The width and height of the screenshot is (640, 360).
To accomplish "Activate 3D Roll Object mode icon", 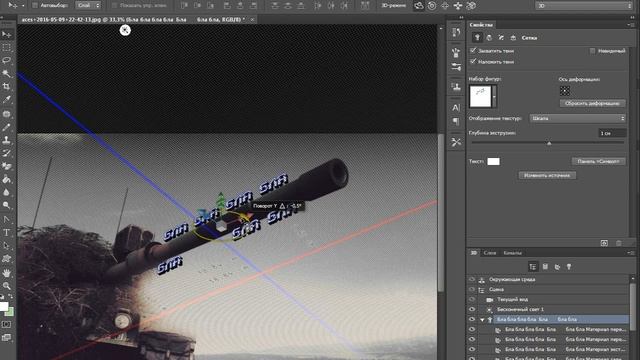I will (x=432, y=6).
